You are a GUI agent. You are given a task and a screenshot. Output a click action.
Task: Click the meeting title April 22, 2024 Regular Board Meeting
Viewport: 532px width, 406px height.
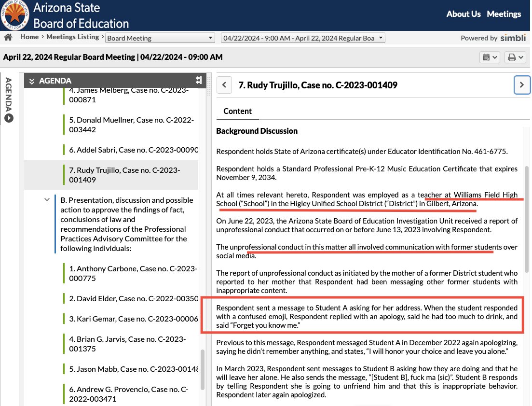tap(113, 57)
